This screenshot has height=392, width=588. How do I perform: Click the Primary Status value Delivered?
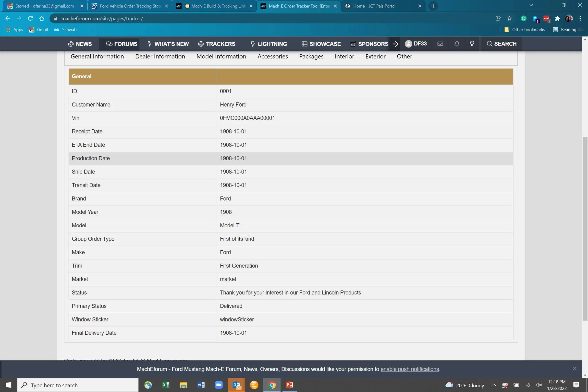(231, 306)
